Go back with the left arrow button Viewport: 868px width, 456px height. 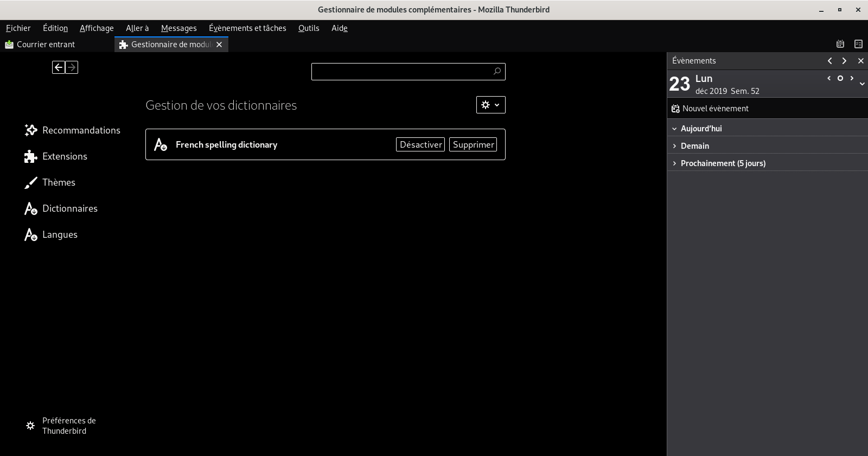(x=59, y=67)
